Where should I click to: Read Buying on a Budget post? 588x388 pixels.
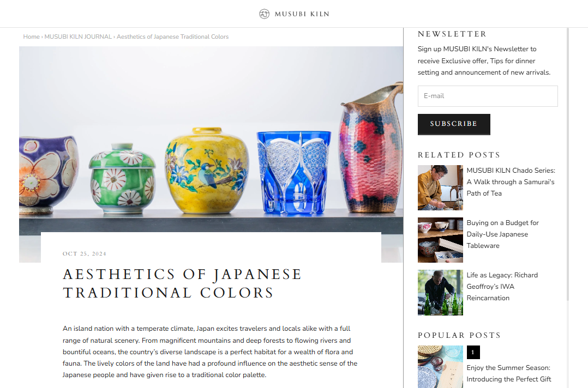pyautogui.click(x=502, y=234)
